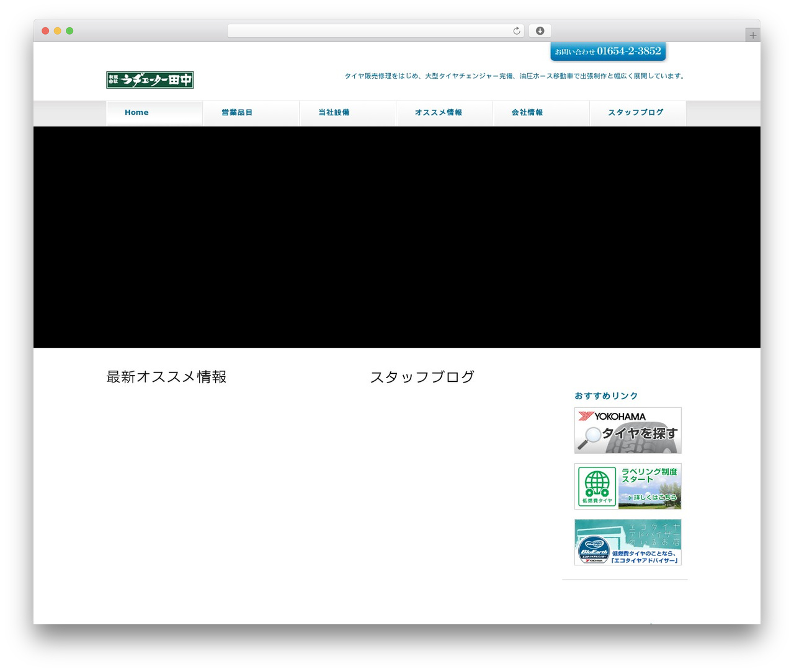The image size is (794, 672).
Task: Open the browser downloads button
Action: pyautogui.click(x=540, y=31)
